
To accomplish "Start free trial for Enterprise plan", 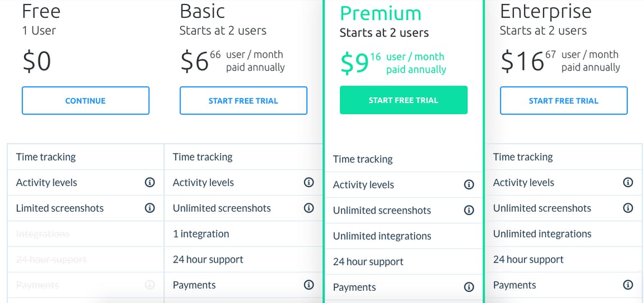I will point(563,101).
